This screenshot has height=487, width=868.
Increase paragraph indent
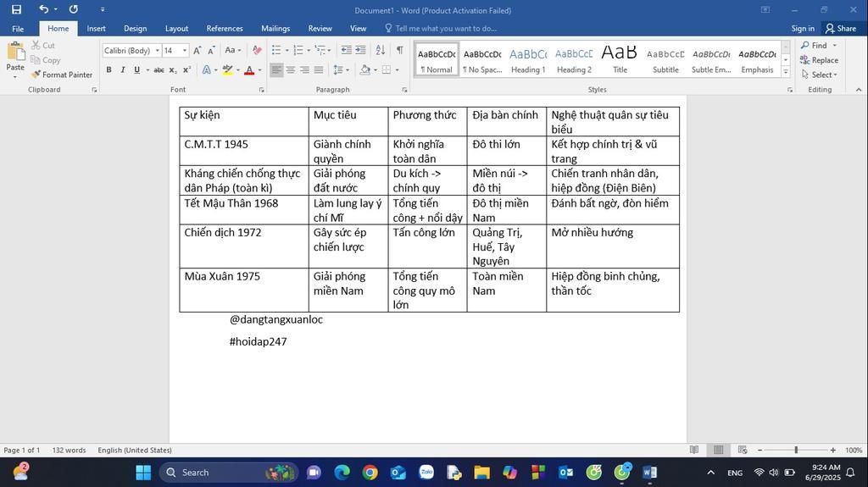[x=360, y=50]
